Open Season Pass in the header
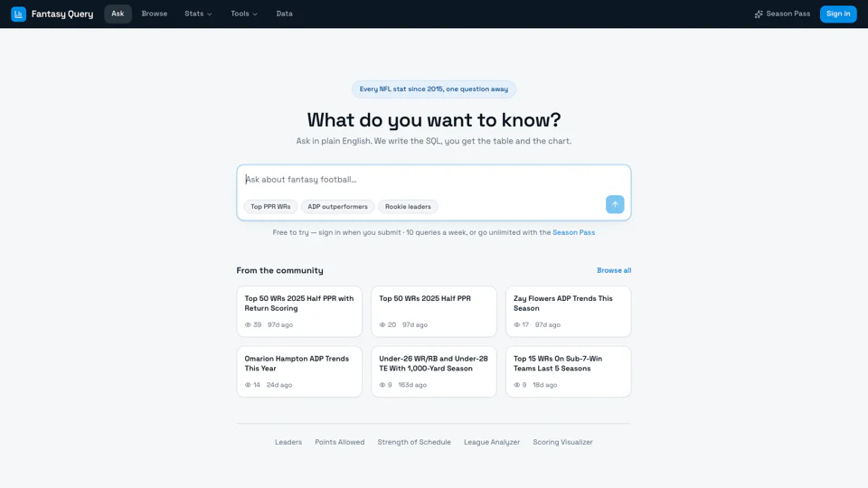Viewport: 868px width, 488px height. tap(782, 14)
